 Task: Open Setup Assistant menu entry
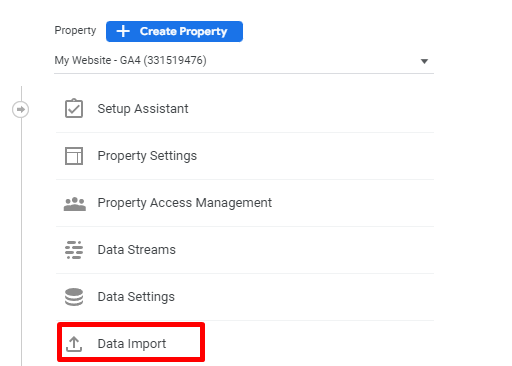[245, 109]
